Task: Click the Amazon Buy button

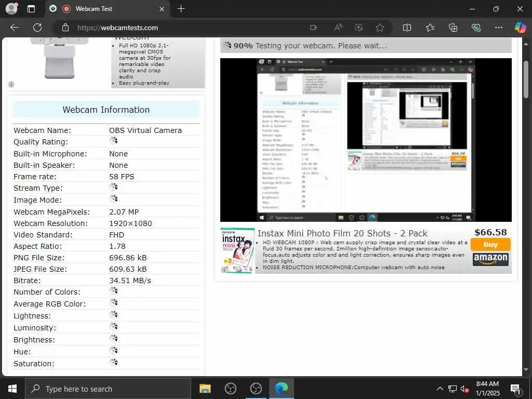Action: tap(490, 245)
